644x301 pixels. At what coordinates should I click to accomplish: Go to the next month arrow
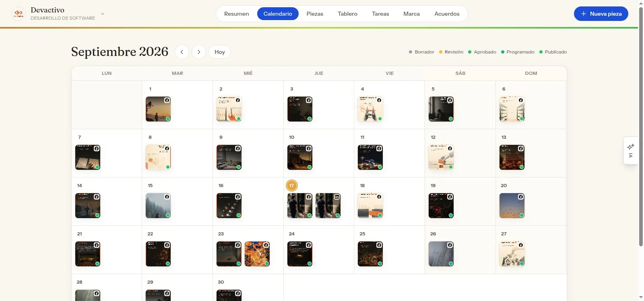[199, 52]
